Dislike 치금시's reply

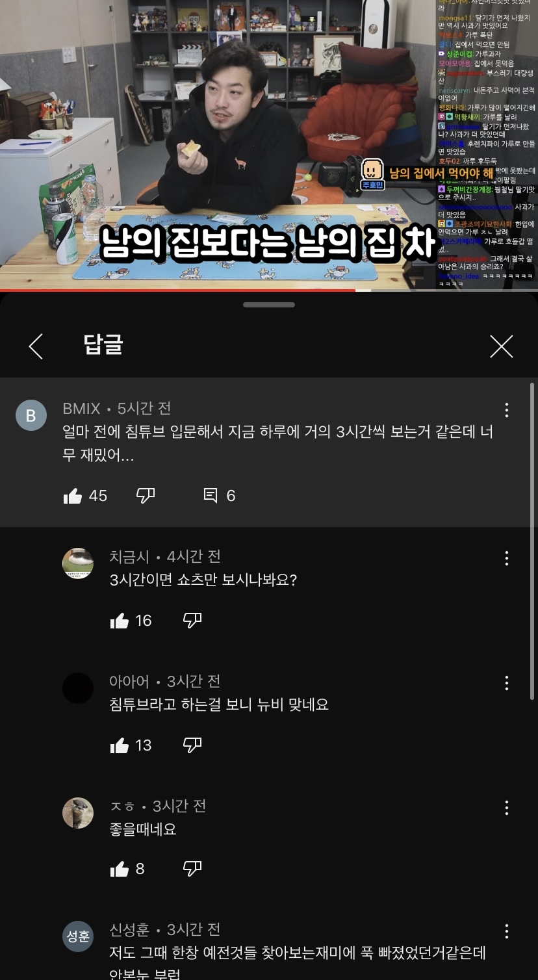[x=192, y=621]
